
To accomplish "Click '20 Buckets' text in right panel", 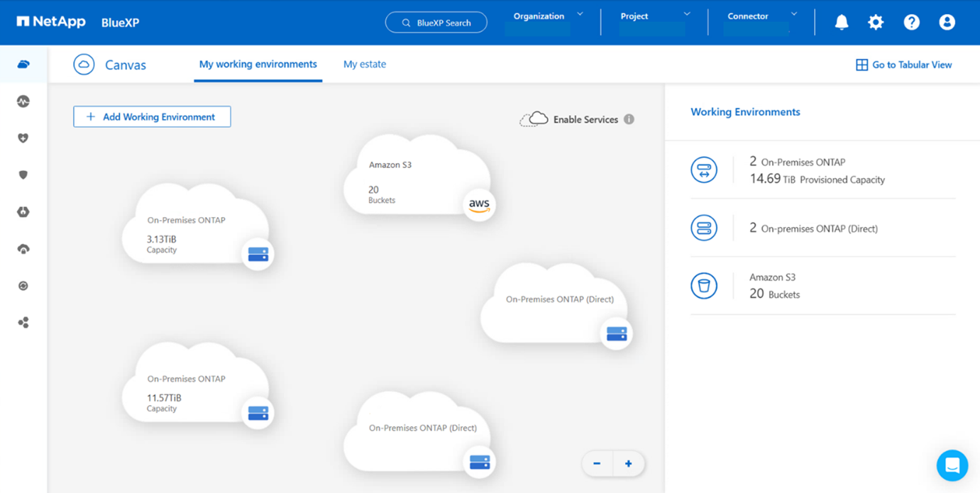I will [774, 294].
